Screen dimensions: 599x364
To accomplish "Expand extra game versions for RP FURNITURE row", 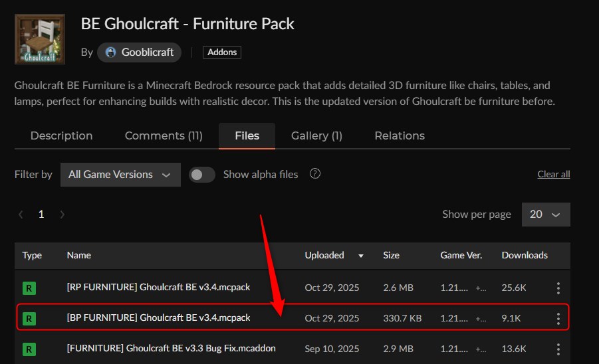I will pyautogui.click(x=481, y=288).
